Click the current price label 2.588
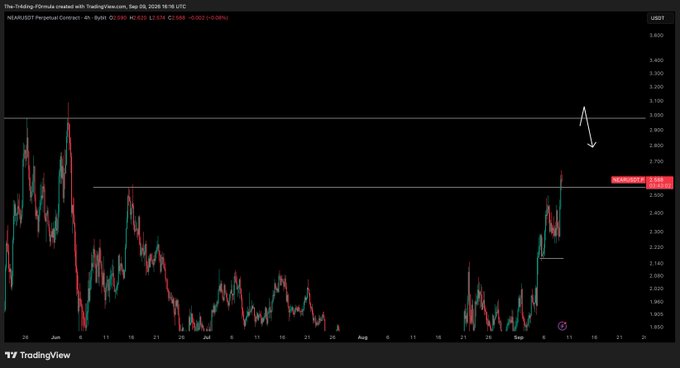 659,179
